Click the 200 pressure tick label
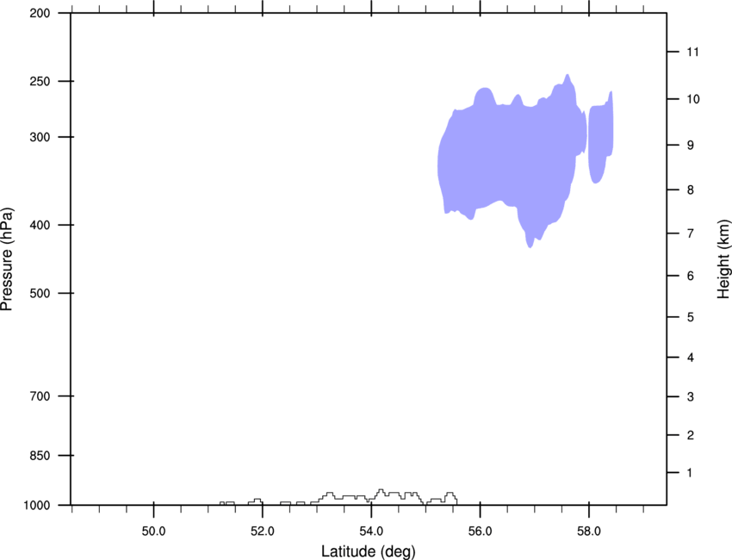This screenshot has height=560, width=732. (x=40, y=13)
